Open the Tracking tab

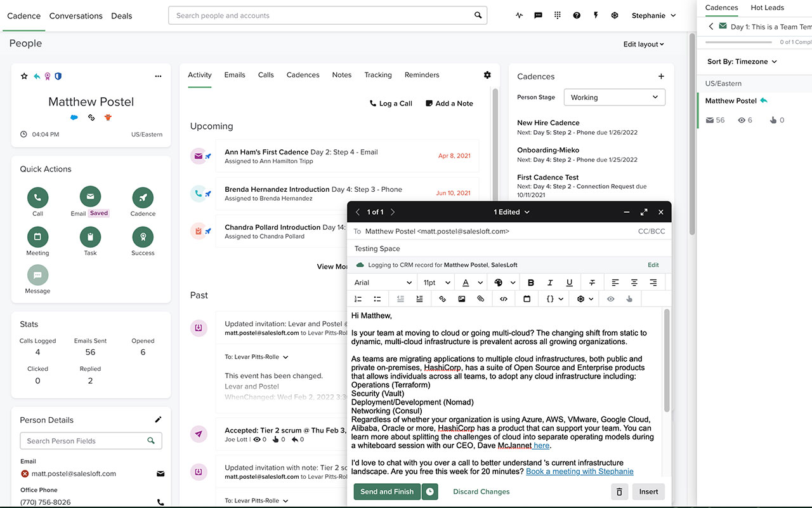378,75
